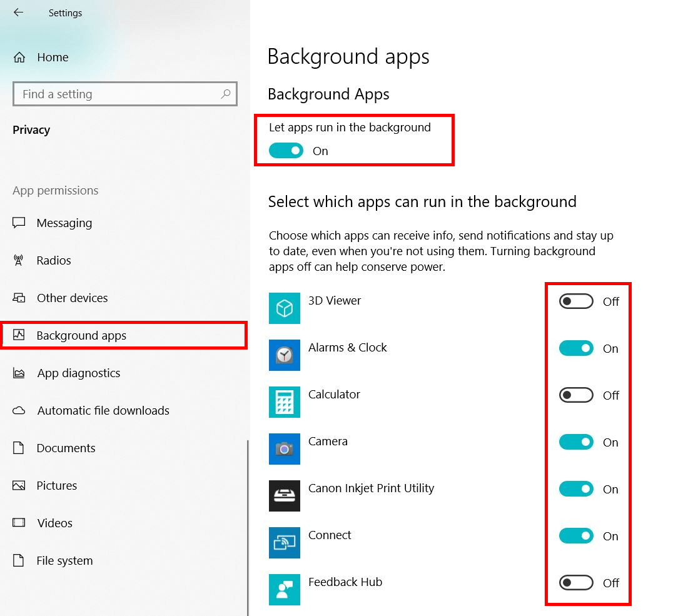
Task: Select Other devices in sidebar
Action: [124, 298]
